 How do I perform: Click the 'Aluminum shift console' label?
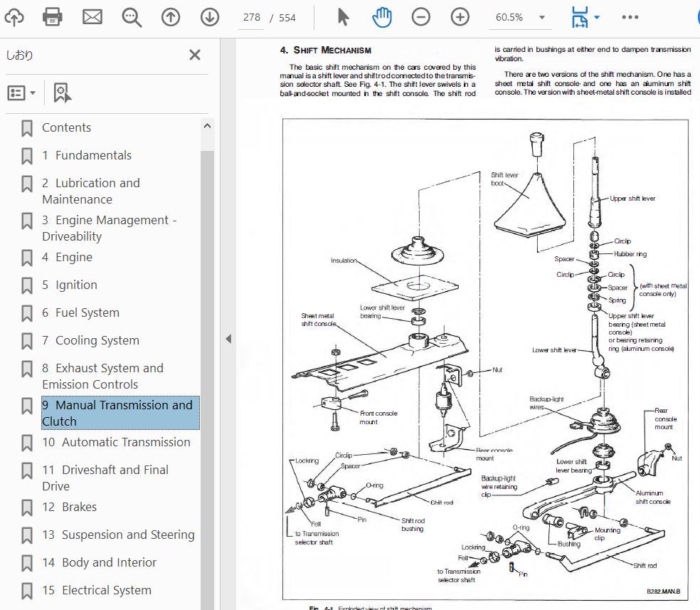[x=652, y=497]
